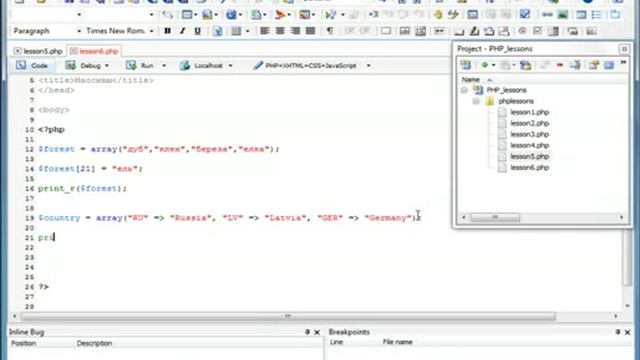
Task: Select lesson5.php in the project tree
Action: (x=529, y=156)
